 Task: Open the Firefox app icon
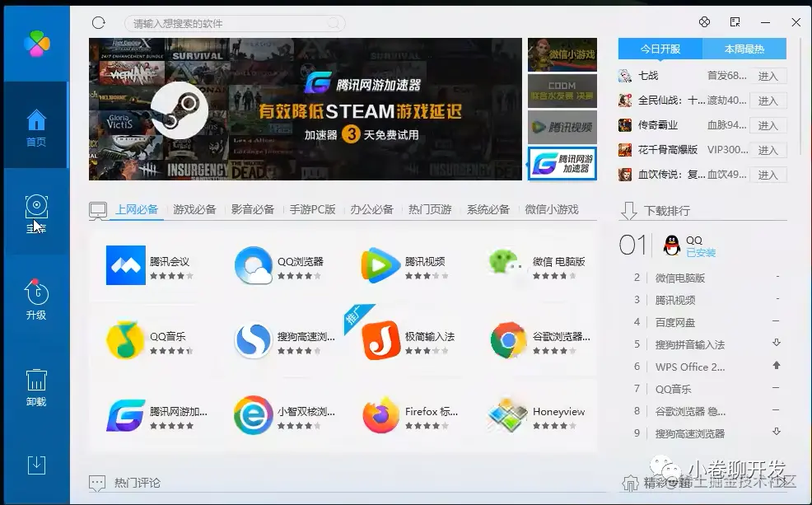coord(381,415)
